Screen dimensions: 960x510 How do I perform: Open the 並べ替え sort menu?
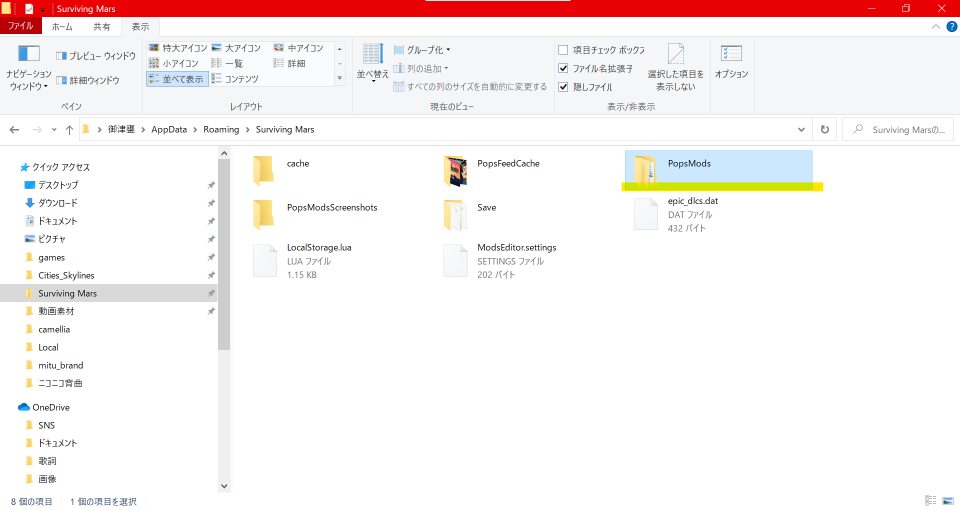tap(372, 63)
